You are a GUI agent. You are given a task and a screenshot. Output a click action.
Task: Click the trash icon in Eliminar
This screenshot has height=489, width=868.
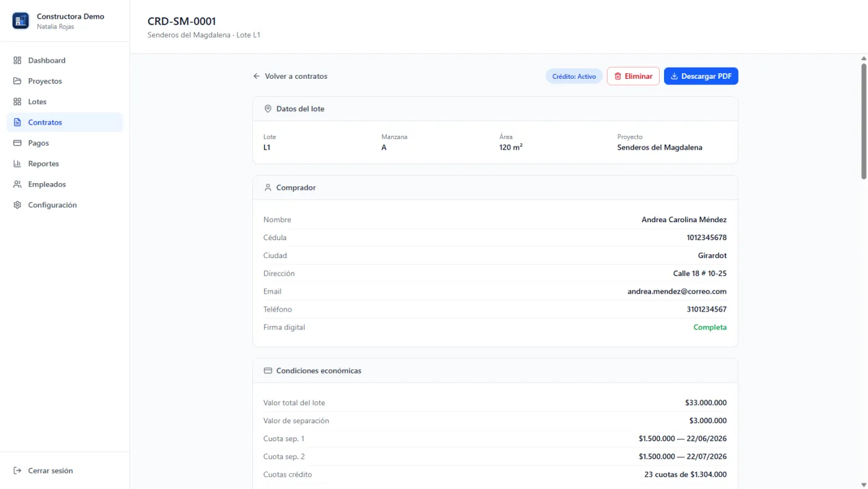(x=618, y=76)
